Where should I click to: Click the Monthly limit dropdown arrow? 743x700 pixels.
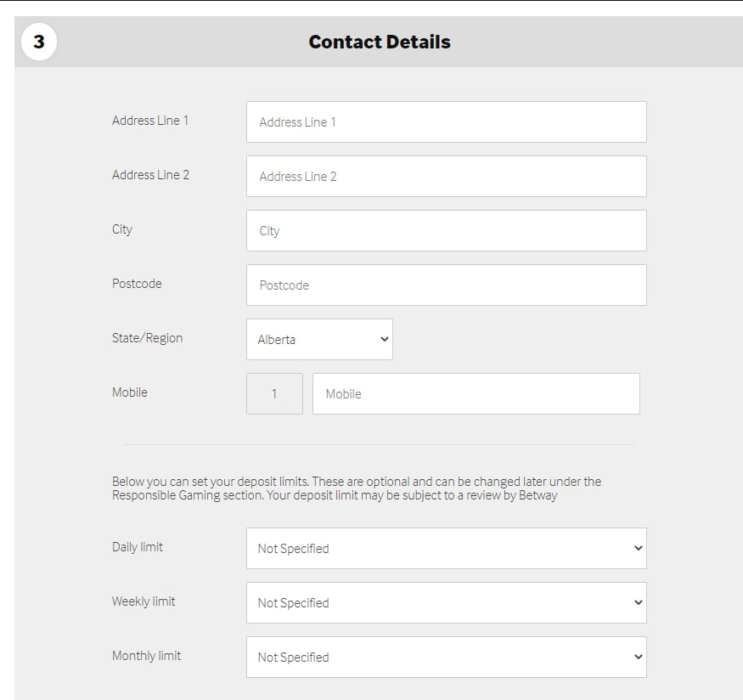(x=639, y=657)
